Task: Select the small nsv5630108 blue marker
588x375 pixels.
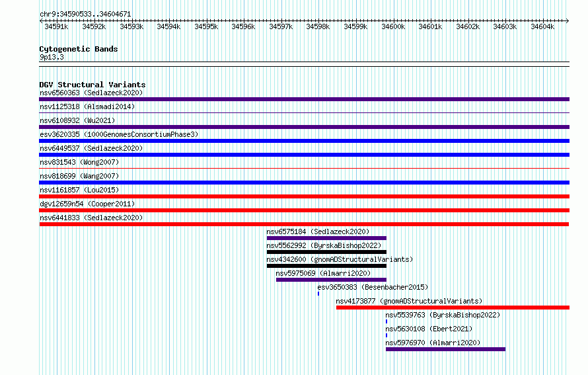Action: tap(386, 335)
